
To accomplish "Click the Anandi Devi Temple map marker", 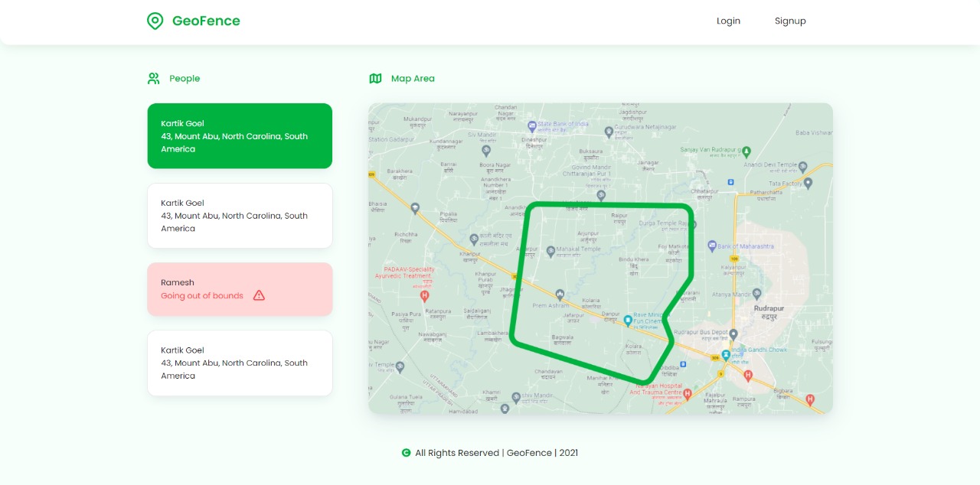I will (x=804, y=166).
